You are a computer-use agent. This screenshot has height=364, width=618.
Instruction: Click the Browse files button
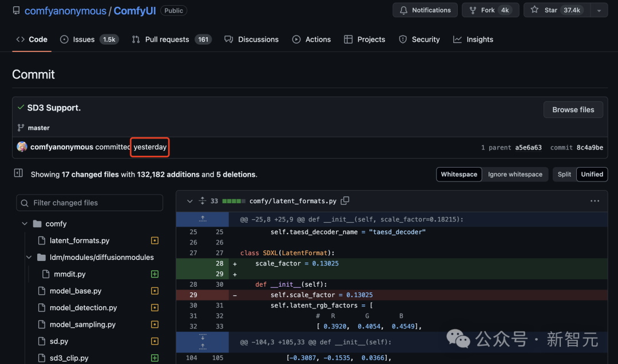click(573, 110)
